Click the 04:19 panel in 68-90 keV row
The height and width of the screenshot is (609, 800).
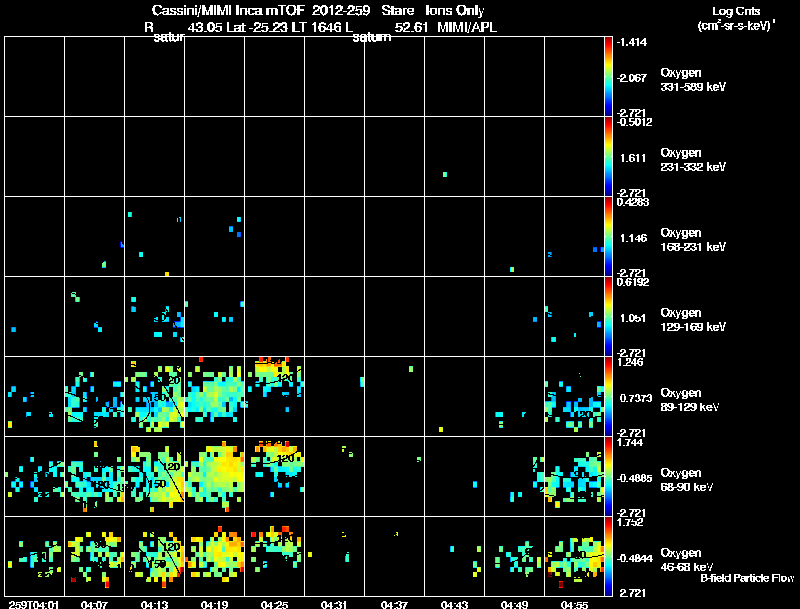[x=214, y=476]
